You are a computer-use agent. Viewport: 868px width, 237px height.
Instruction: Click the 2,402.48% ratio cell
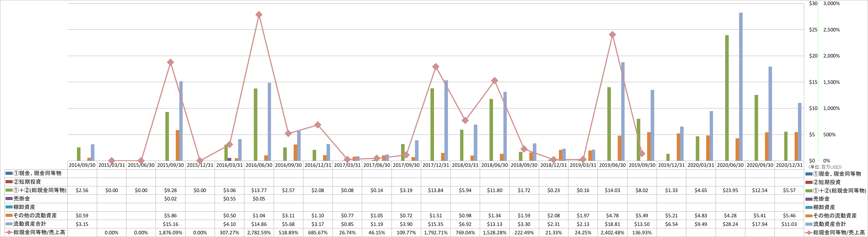click(613, 233)
